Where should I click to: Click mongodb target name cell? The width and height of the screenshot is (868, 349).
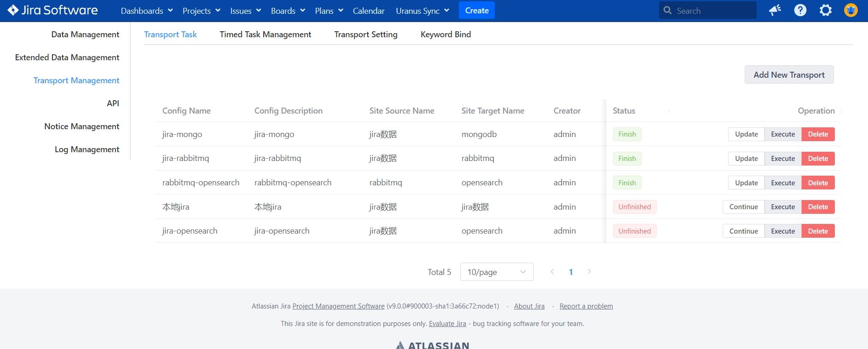pyautogui.click(x=479, y=134)
